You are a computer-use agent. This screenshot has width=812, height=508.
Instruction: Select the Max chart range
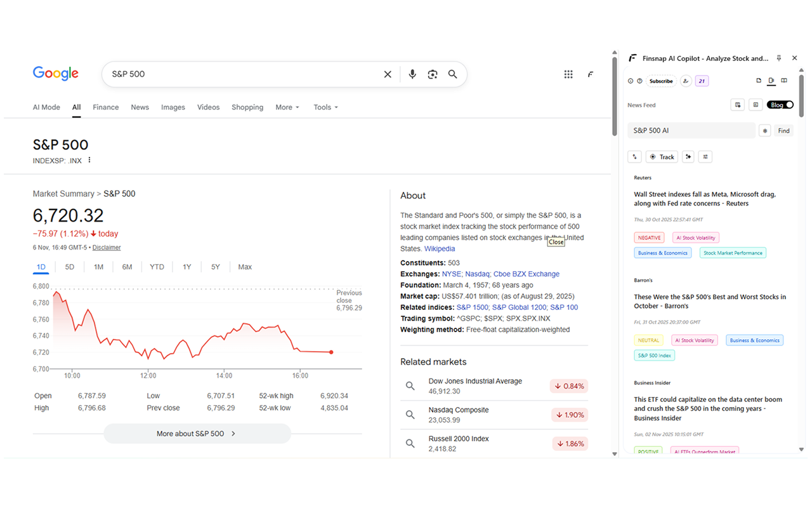pos(245,267)
